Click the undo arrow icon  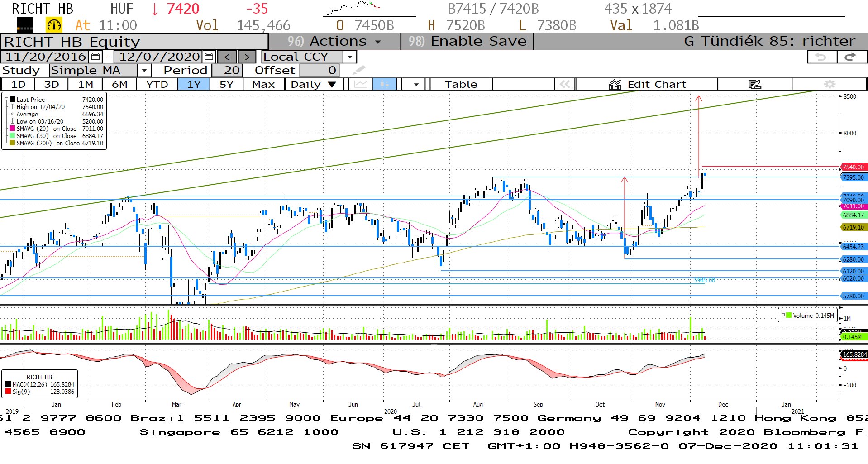click(x=821, y=57)
